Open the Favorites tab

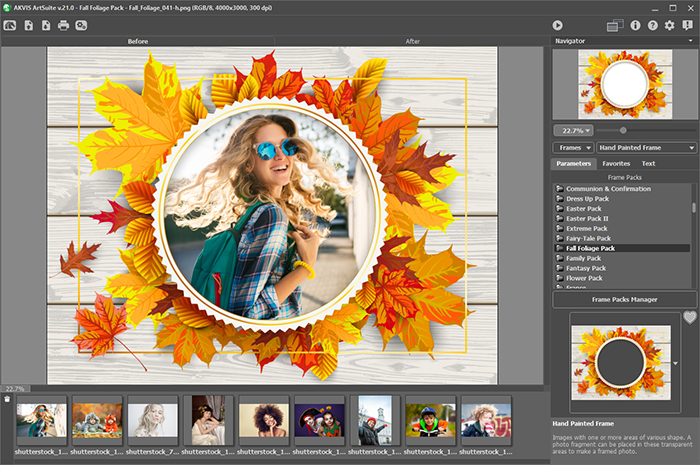coord(616,163)
